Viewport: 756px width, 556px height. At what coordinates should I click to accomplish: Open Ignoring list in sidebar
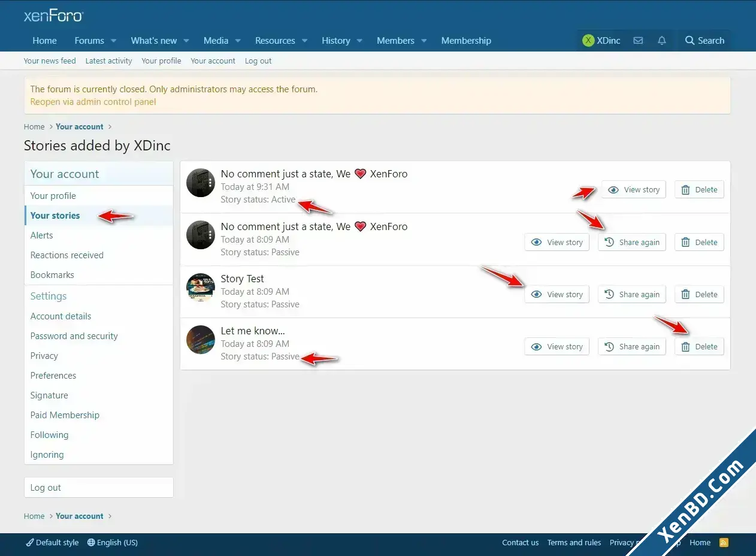[x=99, y=455]
